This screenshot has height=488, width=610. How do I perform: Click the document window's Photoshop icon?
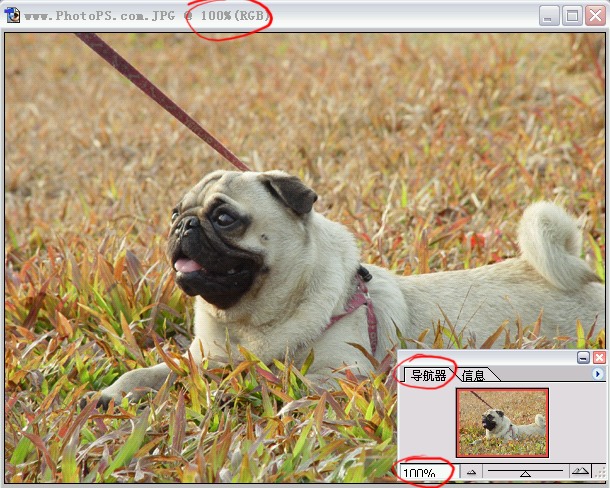[x=12, y=16]
